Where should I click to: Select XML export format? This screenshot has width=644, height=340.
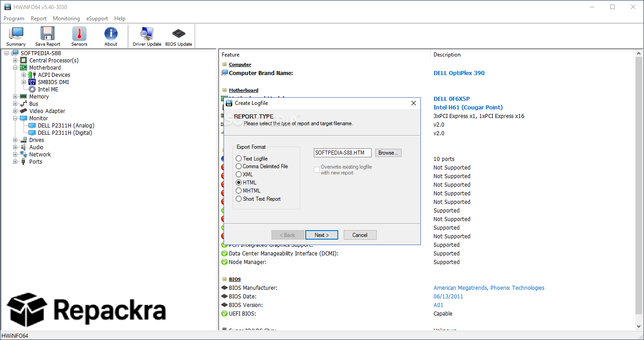(x=239, y=175)
